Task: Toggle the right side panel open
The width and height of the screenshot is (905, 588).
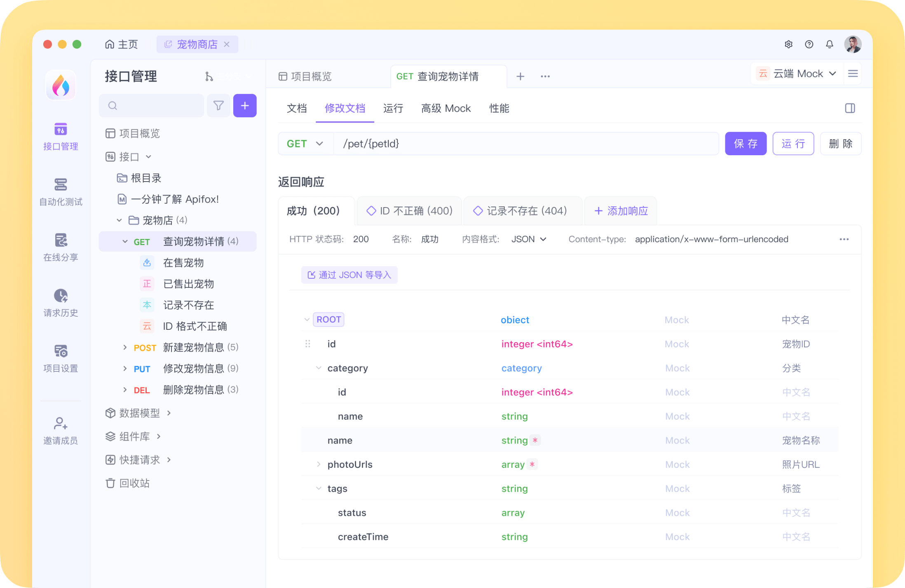Action: pyautogui.click(x=849, y=108)
